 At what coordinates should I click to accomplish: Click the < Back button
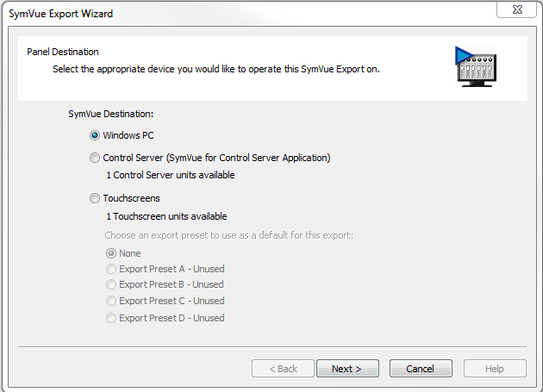283,369
